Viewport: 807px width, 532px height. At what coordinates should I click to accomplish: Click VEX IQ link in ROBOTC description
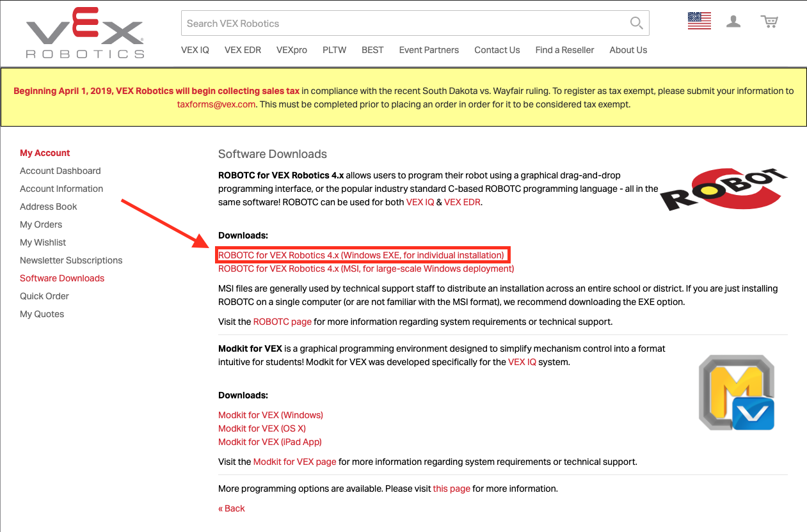[x=420, y=202]
